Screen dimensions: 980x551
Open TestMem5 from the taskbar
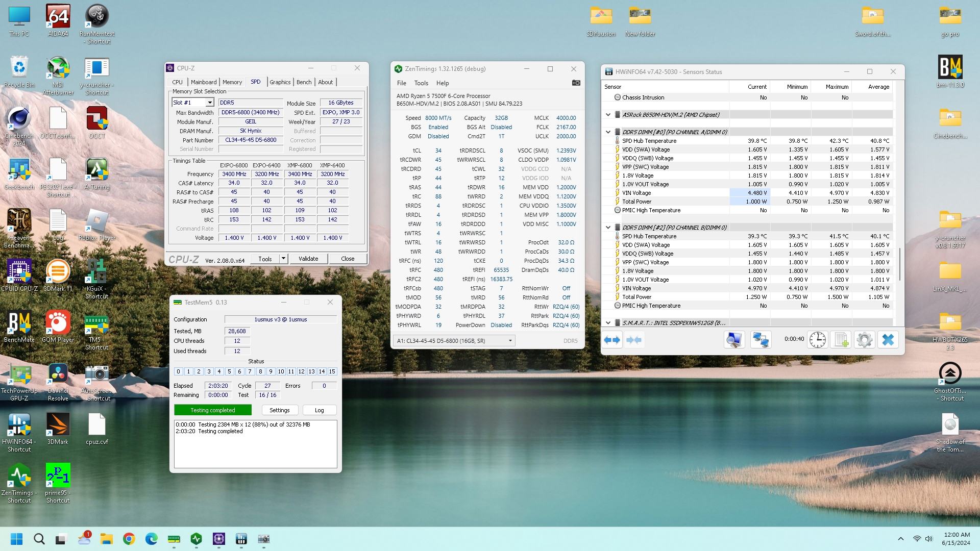[174, 539]
